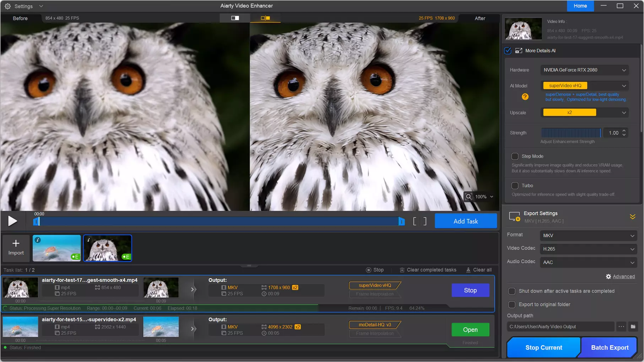Open the Audio Codec AAC dropdown
Screen dimensions: 644x362
[589, 262]
